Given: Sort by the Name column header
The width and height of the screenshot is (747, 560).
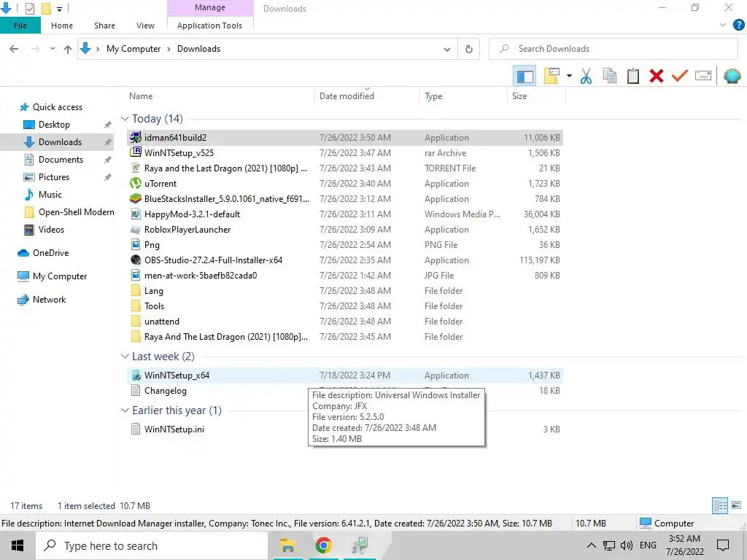Looking at the screenshot, I should 141,96.
